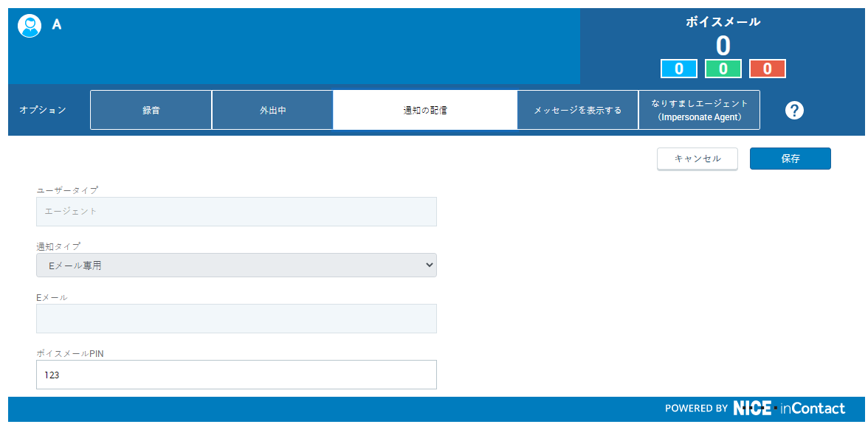The image size is (868, 427).
Task: Switch to the 録音 tab
Action: click(151, 110)
